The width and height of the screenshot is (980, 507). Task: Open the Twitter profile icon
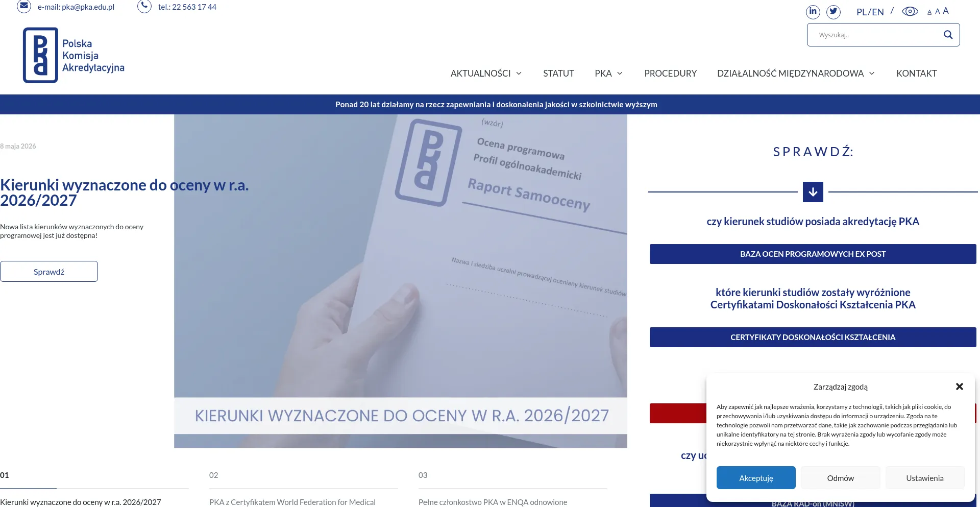tap(834, 11)
